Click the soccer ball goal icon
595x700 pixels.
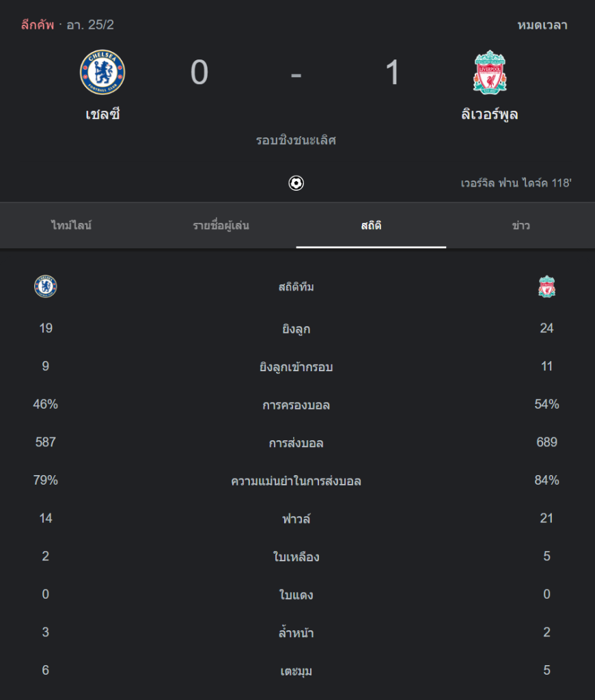click(x=296, y=183)
